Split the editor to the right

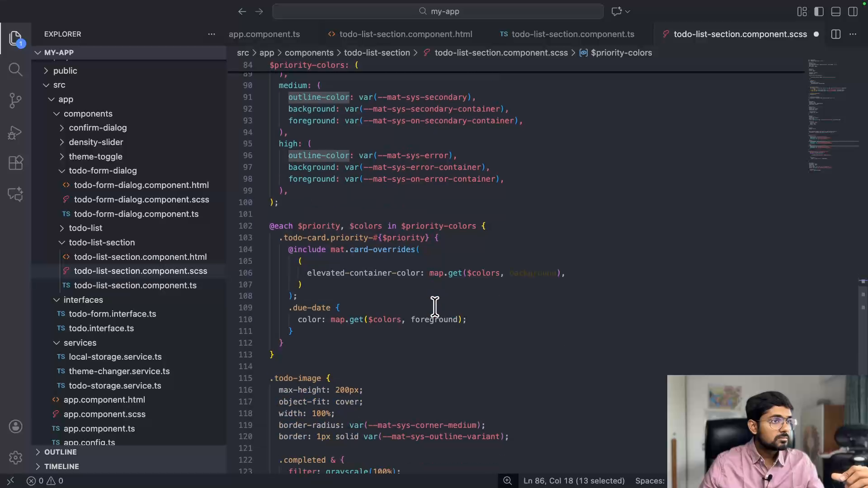pyautogui.click(x=835, y=34)
